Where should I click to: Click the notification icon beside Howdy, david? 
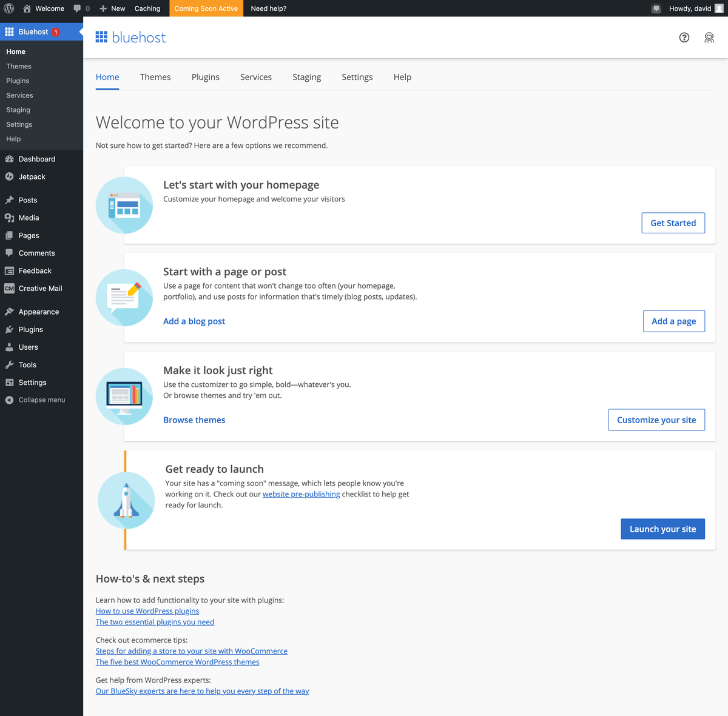(x=656, y=8)
